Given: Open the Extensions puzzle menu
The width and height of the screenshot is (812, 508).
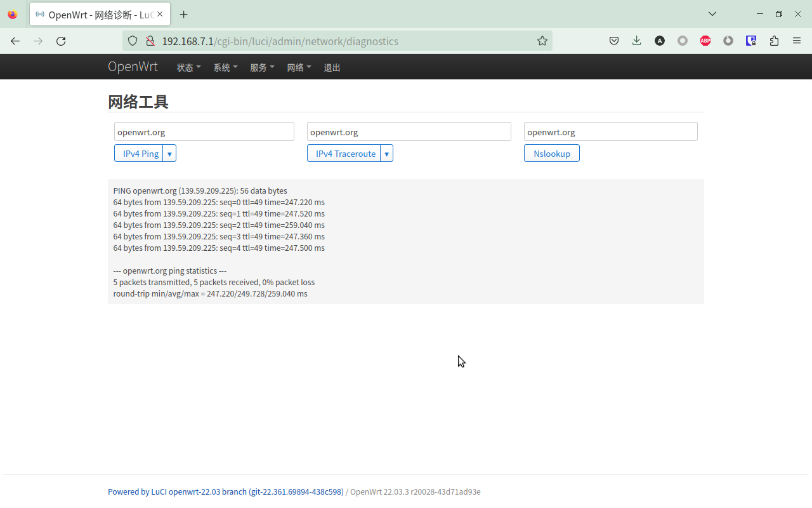Looking at the screenshot, I should tap(774, 41).
